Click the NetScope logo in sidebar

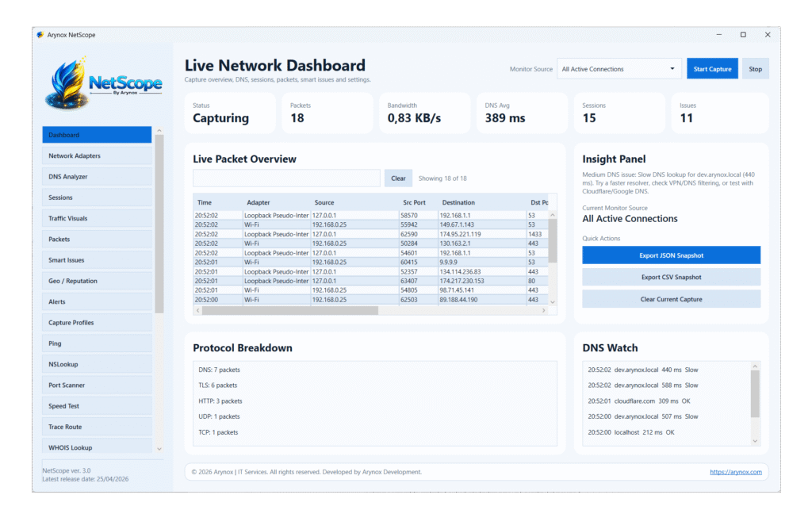click(105, 82)
